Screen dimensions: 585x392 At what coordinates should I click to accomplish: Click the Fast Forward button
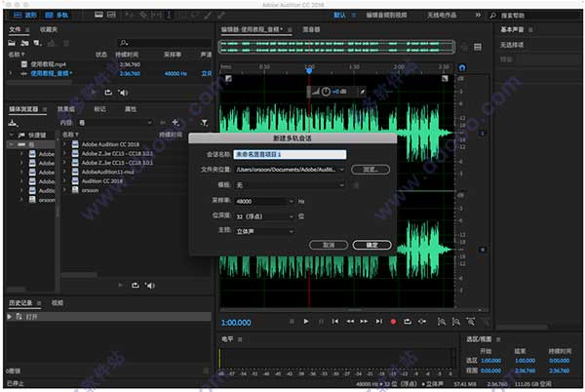tap(364, 322)
